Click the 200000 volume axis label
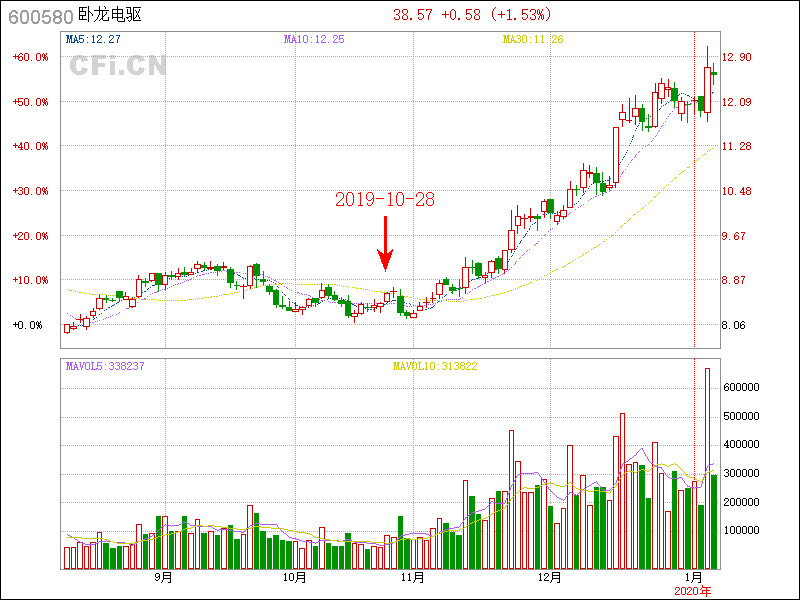 coord(741,502)
